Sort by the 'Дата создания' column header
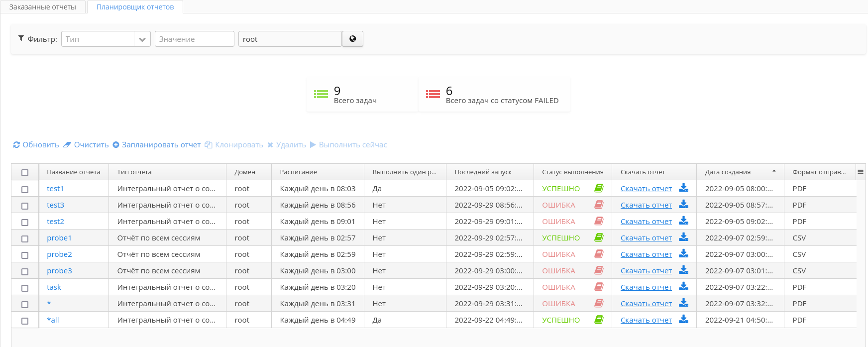 point(728,172)
